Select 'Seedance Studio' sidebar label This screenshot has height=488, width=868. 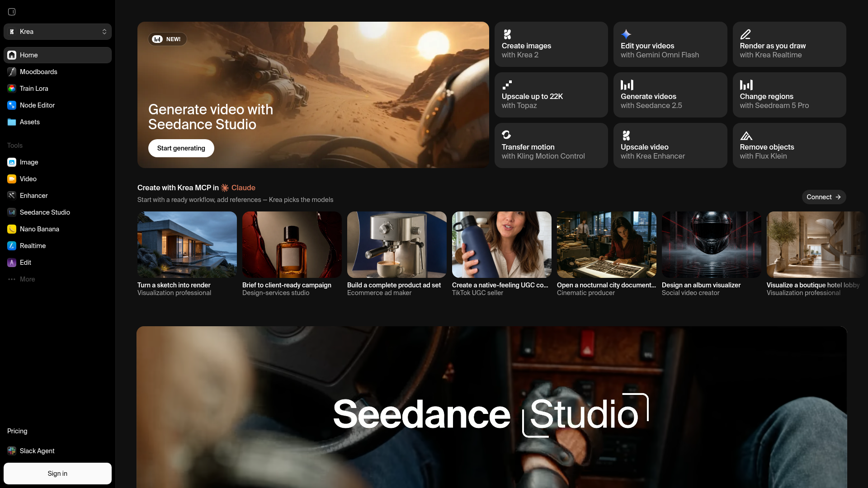(45, 212)
